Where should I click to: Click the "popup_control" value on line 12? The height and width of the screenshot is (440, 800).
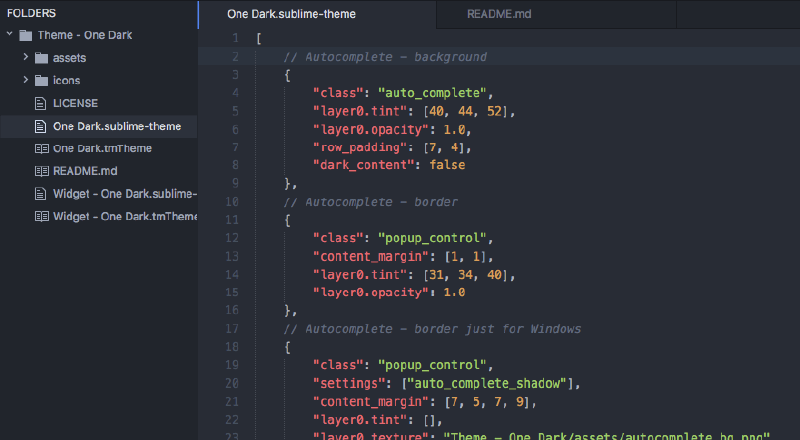(x=432, y=238)
